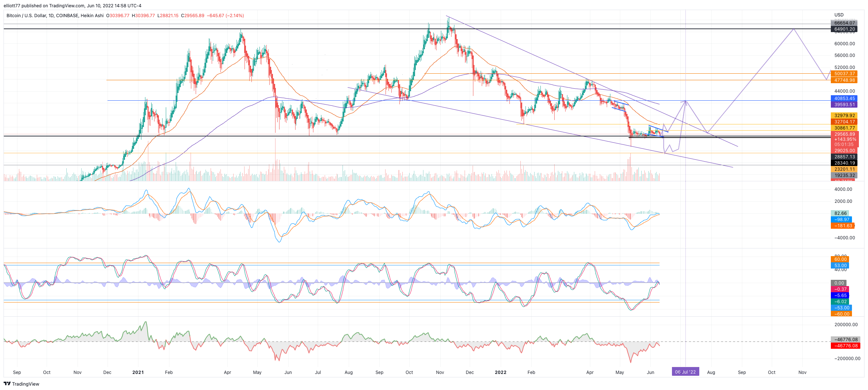Click the low value L28821.15
Image resolution: width=868 pixels, height=390 pixels.
click(168, 16)
